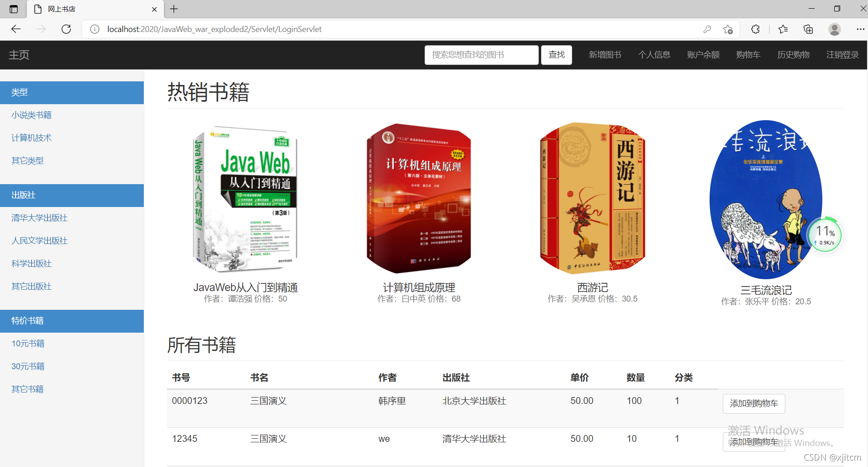868x467 pixels.
Task: Open tab actions menu icon
Action: (14, 9)
